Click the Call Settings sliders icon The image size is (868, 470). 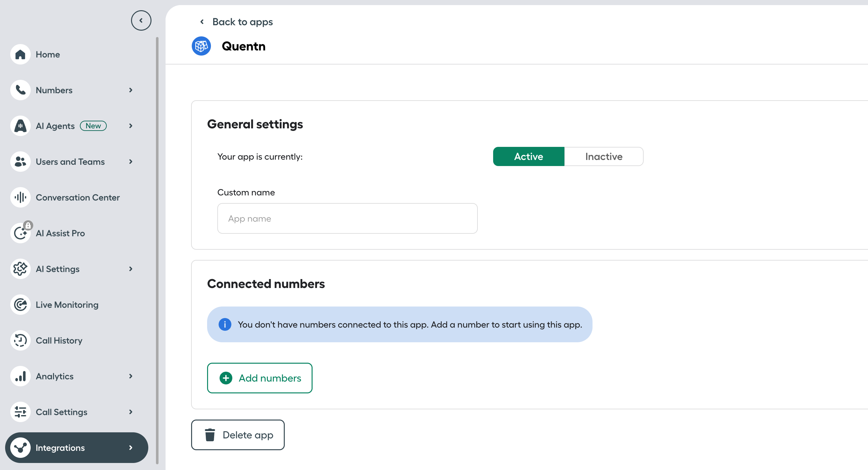pos(20,412)
